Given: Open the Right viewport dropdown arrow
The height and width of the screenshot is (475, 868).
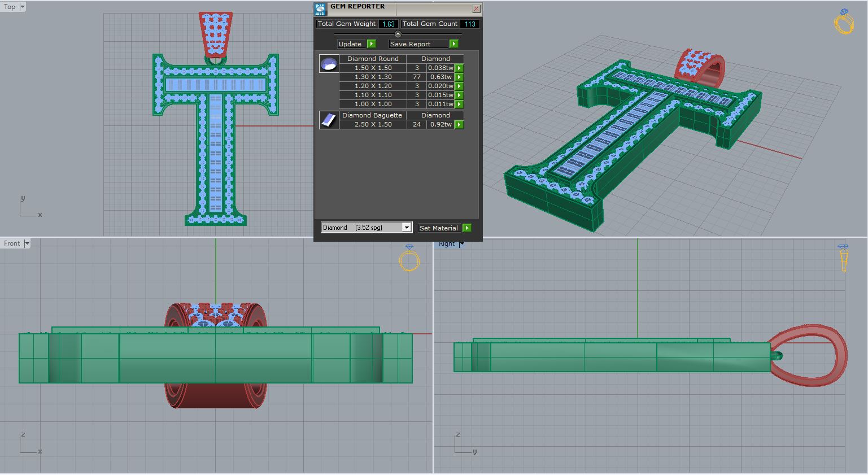Looking at the screenshot, I should pos(461,243).
